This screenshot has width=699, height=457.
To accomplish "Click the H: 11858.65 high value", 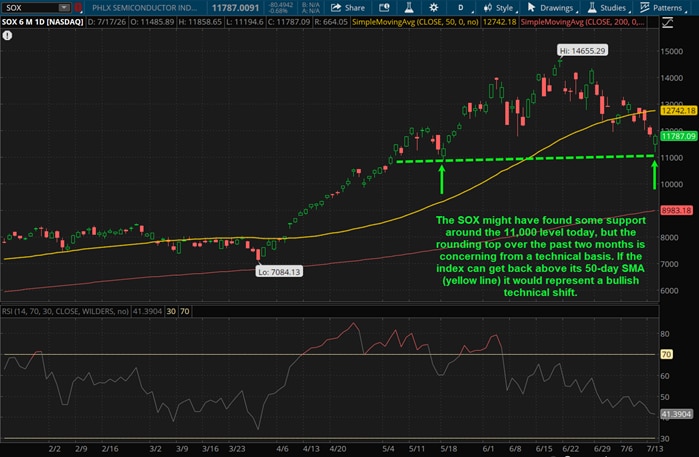I will pos(200,22).
